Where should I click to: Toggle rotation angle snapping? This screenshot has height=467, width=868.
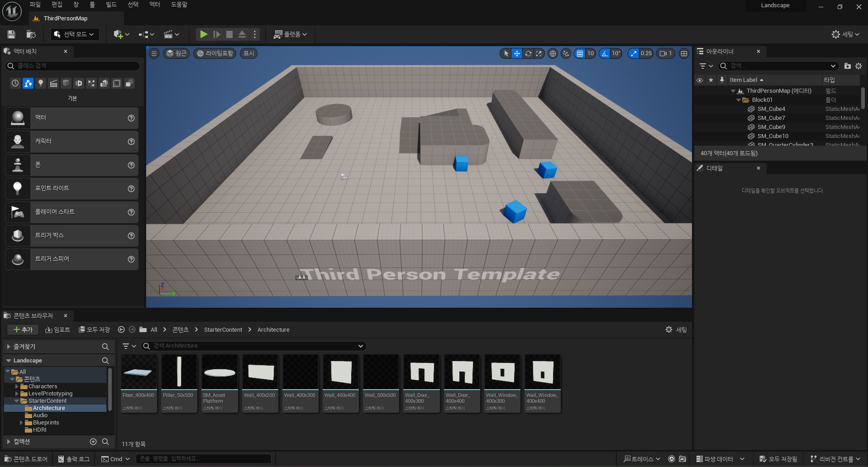[x=604, y=53]
